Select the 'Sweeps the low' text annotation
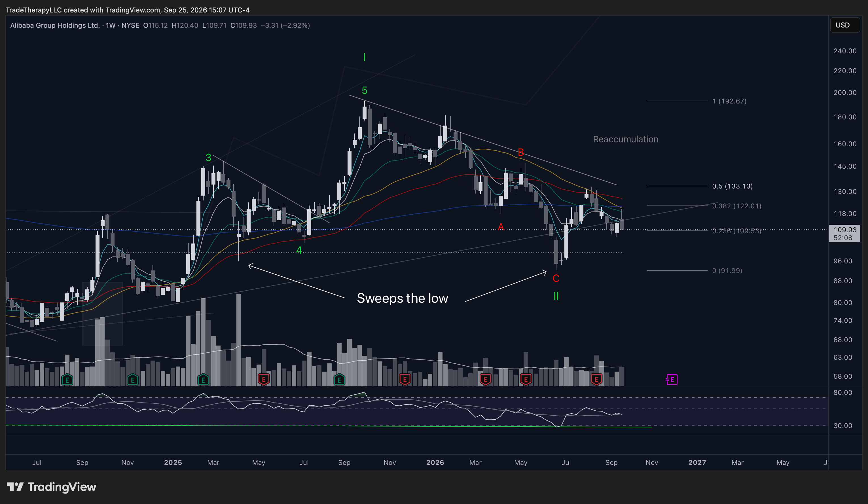The image size is (868, 504). point(402,298)
